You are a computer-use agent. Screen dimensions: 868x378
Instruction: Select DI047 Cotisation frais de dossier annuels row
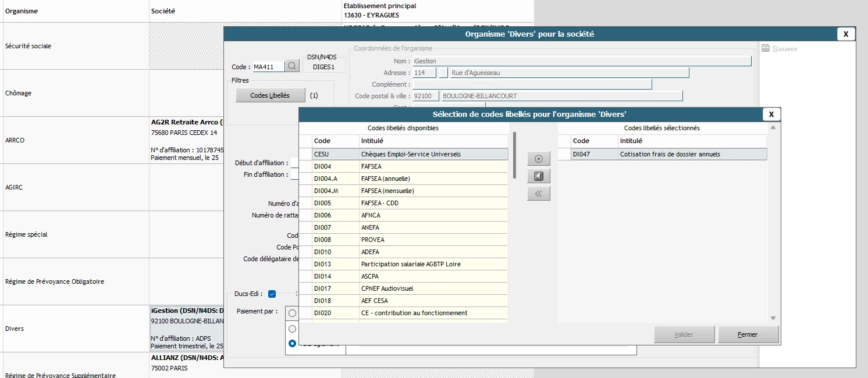(x=662, y=154)
